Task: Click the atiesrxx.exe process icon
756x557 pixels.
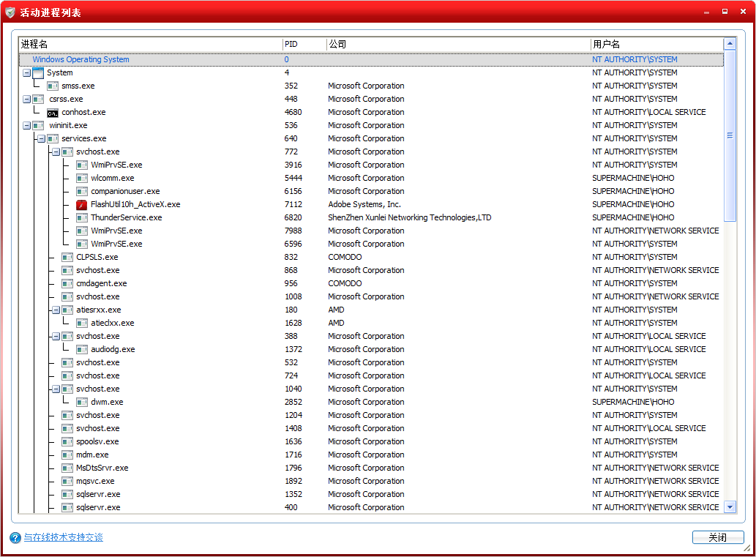Action: (67, 310)
